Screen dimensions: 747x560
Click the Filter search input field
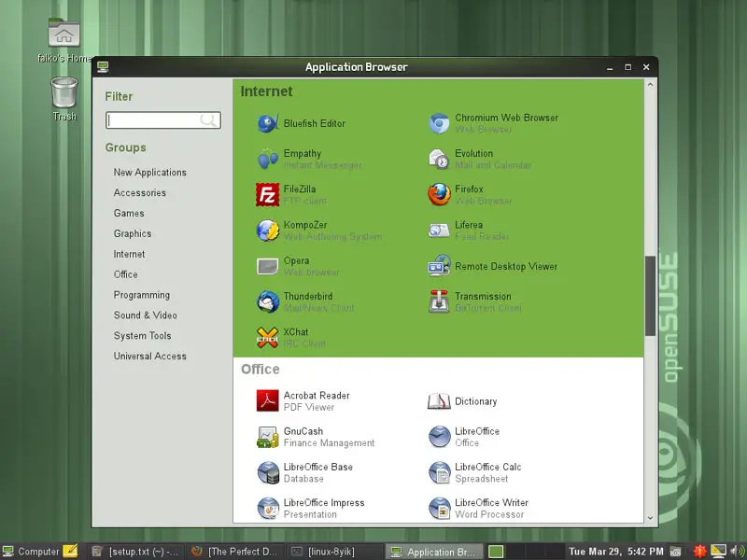click(x=162, y=120)
